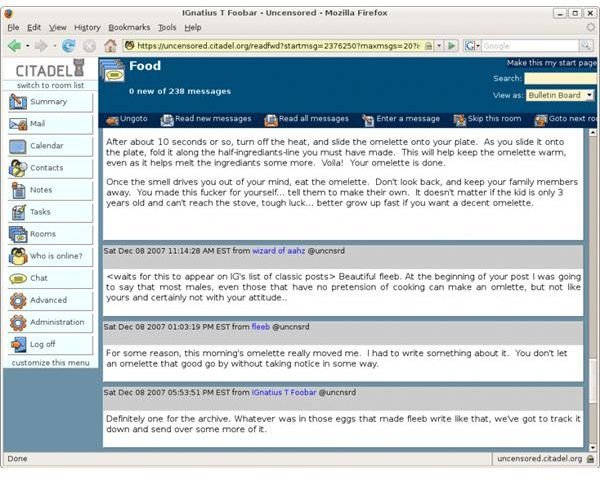Open the Contacts icon
This screenshot has width=600, height=481.
pyautogui.click(x=18, y=168)
